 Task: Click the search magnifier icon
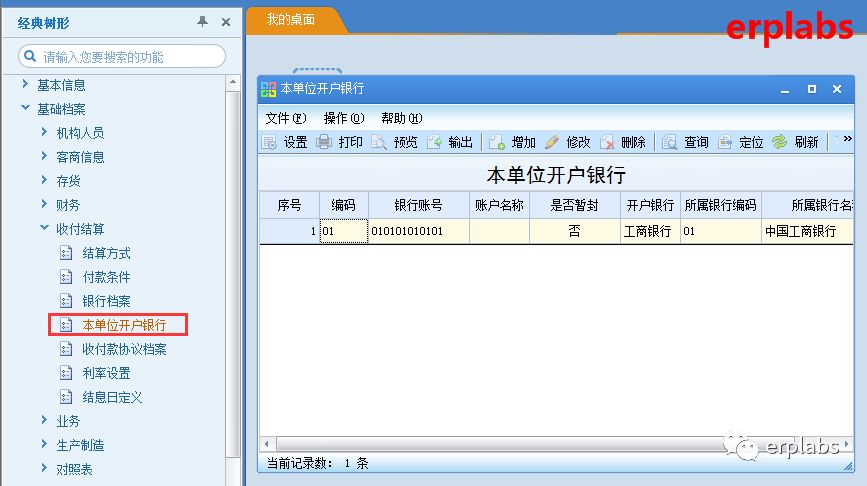(30, 56)
